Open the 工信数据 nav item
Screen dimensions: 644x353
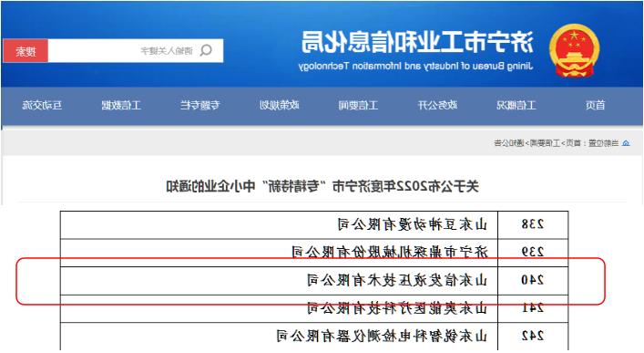[121, 106]
